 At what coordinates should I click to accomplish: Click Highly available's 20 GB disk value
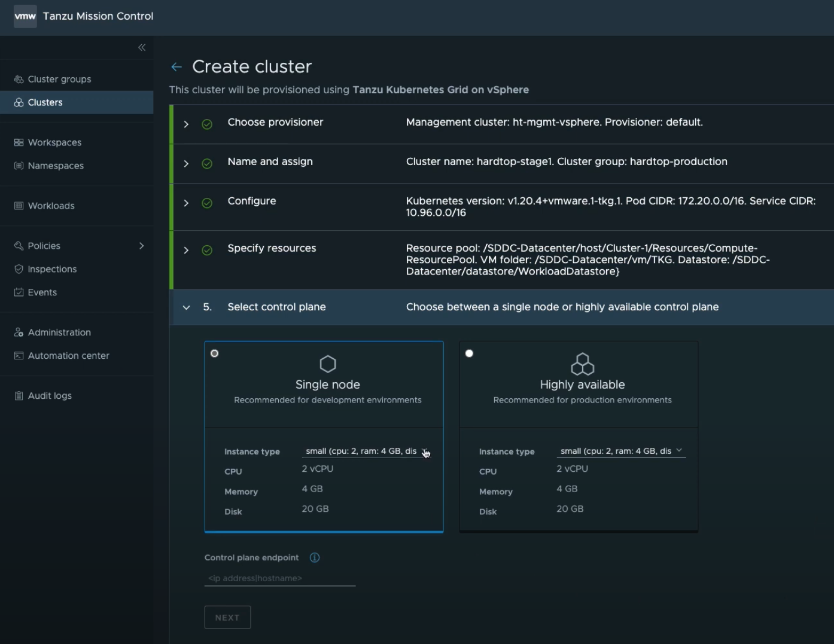pos(570,509)
